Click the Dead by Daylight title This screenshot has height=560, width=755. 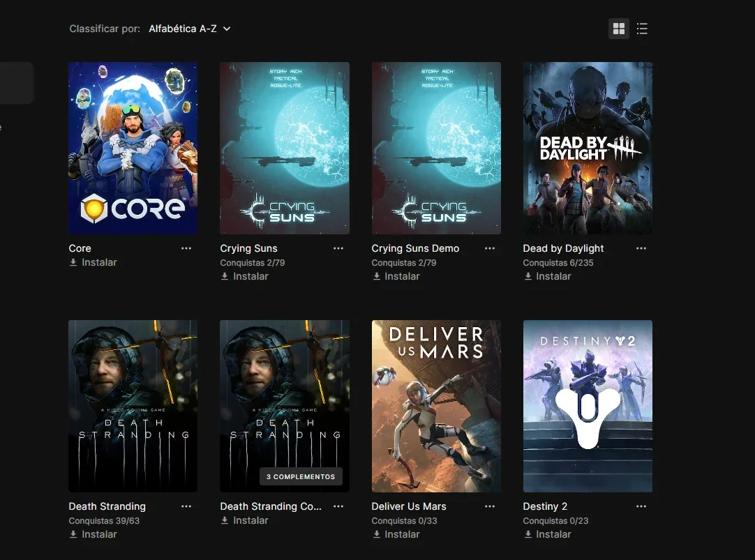563,248
